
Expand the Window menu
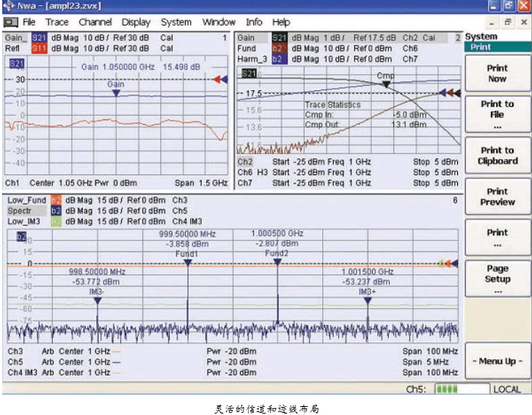(219, 22)
